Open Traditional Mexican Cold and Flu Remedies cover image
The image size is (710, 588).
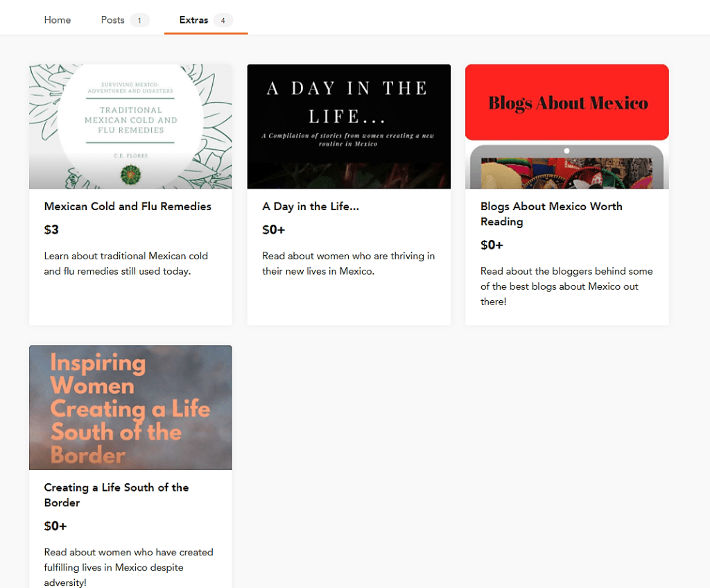pyautogui.click(x=130, y=126)
